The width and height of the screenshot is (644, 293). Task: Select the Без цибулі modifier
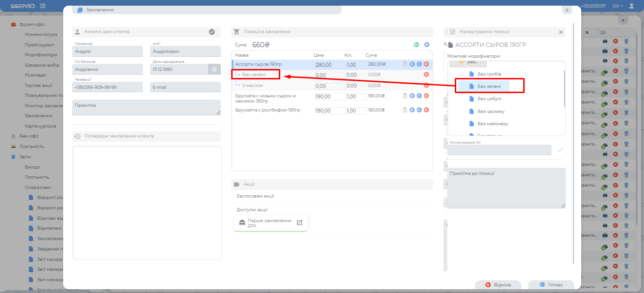coord(489,99)
